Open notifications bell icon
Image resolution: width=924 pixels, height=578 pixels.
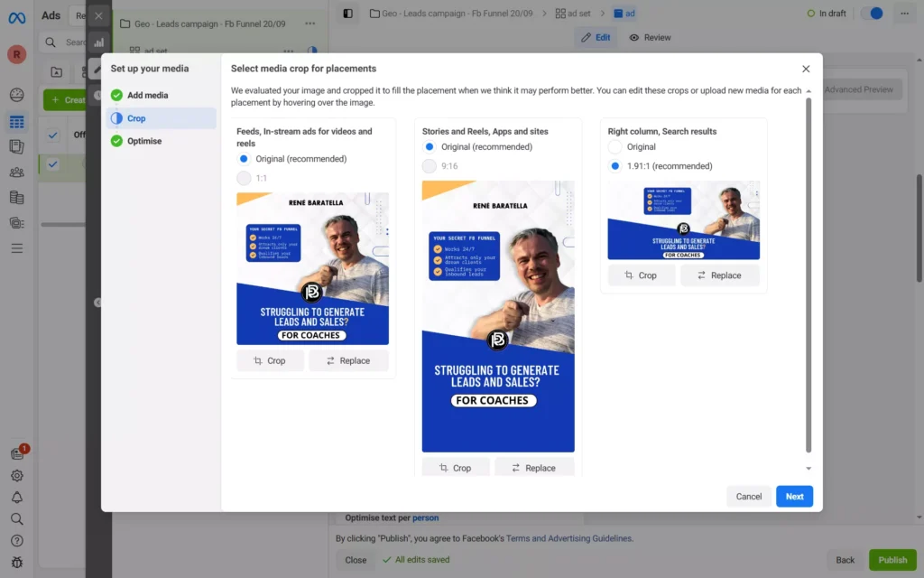[16, 498]
